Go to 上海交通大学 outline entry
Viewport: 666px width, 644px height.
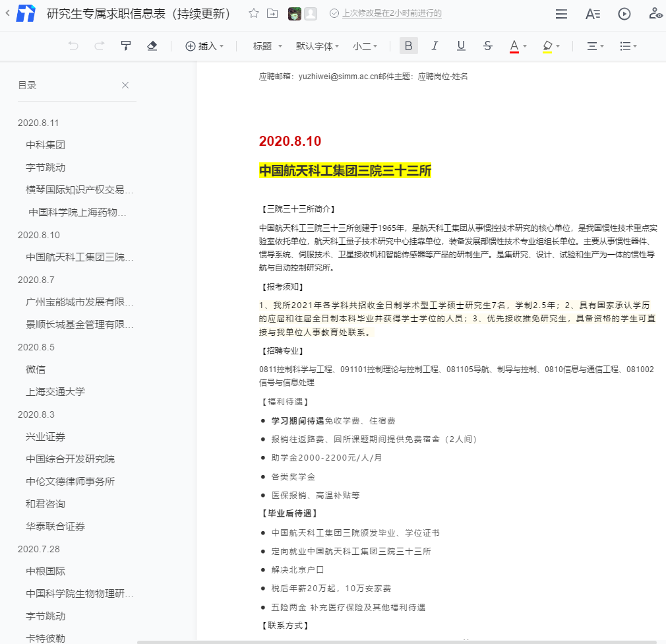click(55, 392)
